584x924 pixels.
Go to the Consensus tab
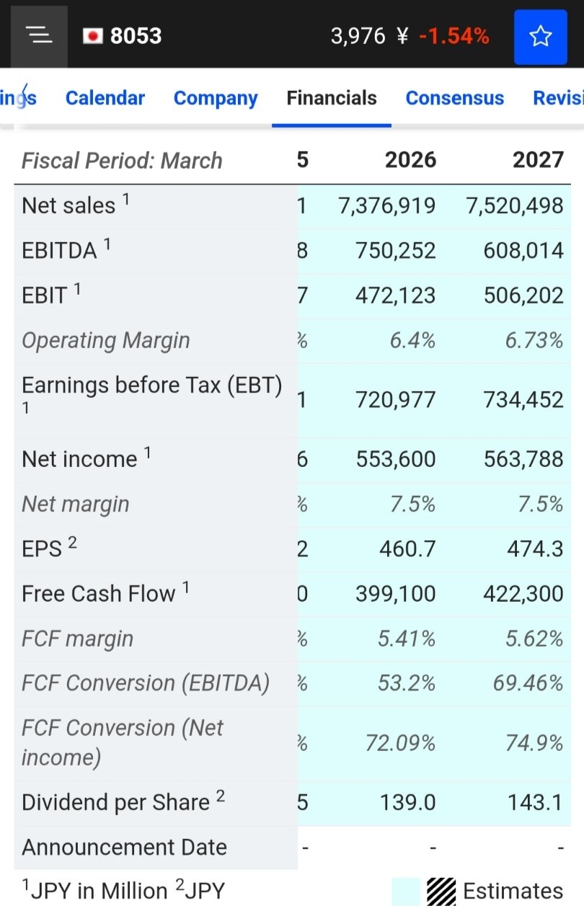pyautogui.click(x=455, y=98)
